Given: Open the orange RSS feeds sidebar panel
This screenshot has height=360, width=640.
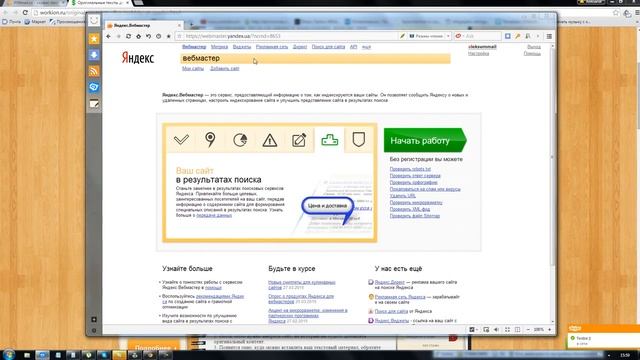Looking at the screenshot, I should pos(94,71).
